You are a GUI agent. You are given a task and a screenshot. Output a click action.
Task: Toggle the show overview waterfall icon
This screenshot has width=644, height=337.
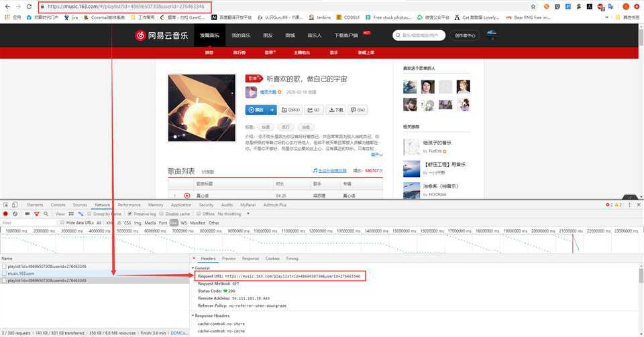coord(80,214)
